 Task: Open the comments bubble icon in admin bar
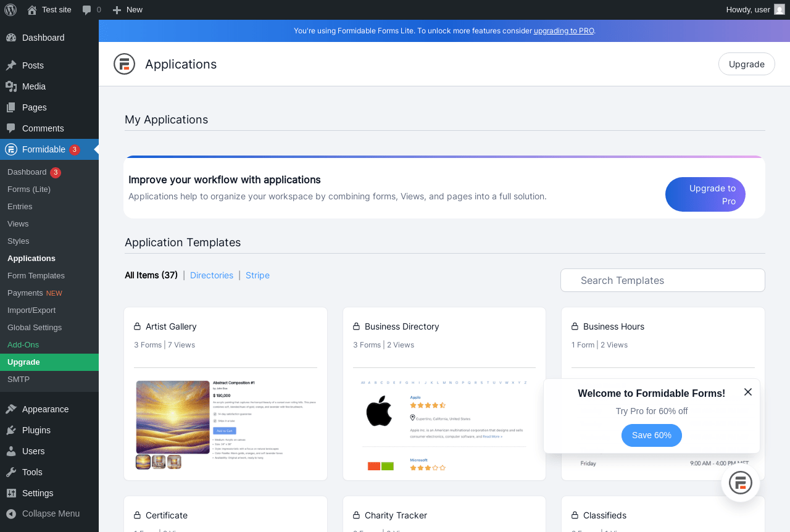click(x=87, y=10)
